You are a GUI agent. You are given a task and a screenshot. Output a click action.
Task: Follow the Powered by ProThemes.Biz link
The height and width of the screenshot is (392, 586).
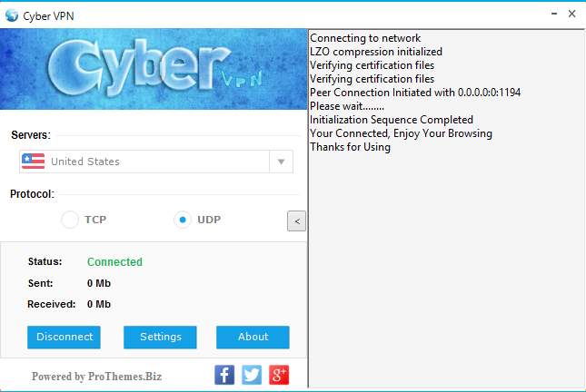pyautogui.click(x=97, y=377)
